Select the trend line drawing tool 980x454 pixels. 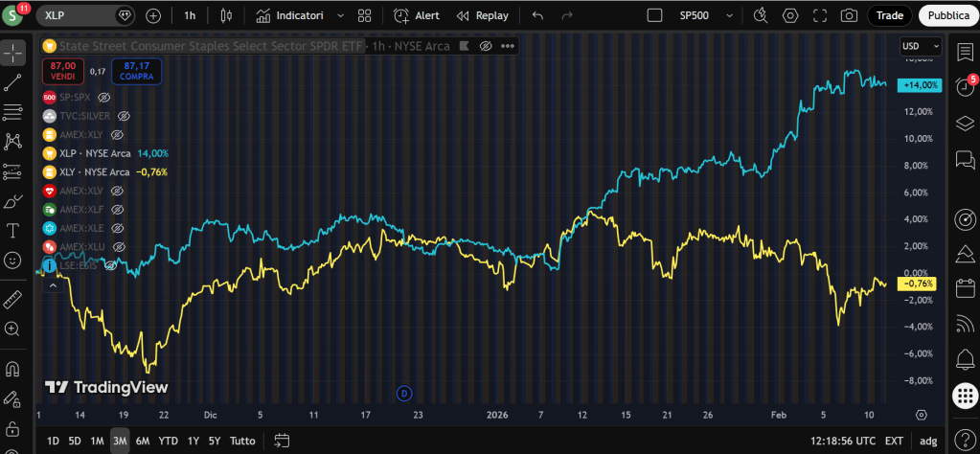tap(13, 81)
